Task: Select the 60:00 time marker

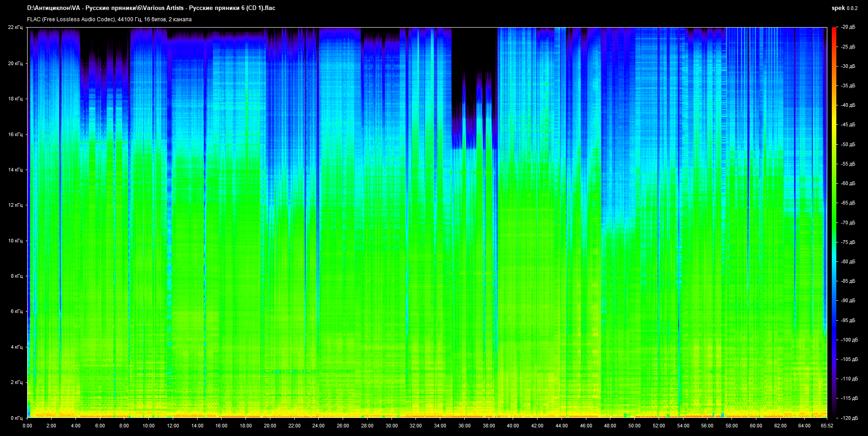Action: click(x=756, y=426)
